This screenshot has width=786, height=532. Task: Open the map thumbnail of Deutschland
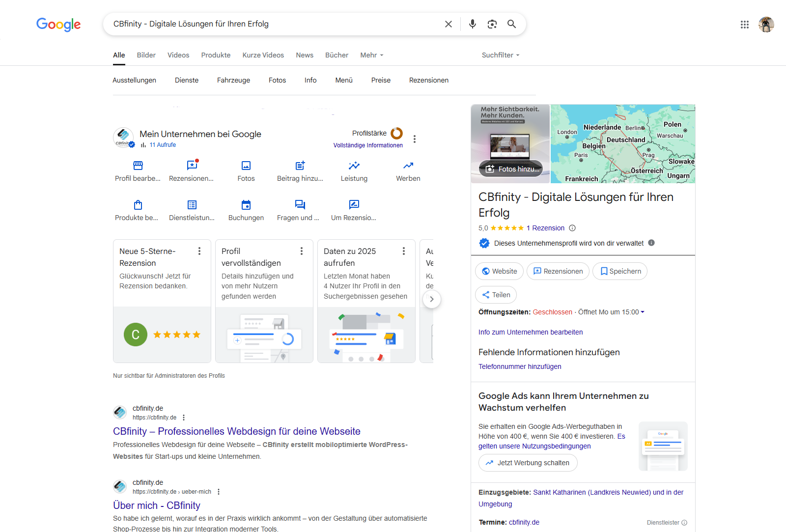pos(623,143)
